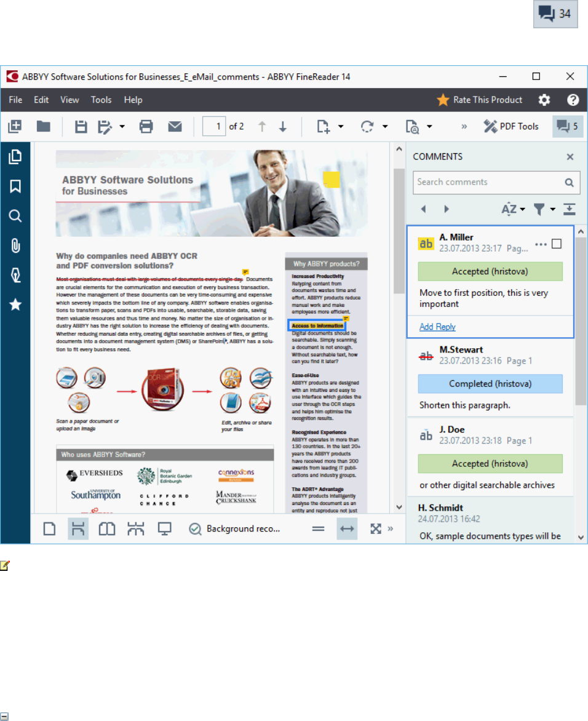
Task: Open Attachments paperclip panel
Action: 15,245
